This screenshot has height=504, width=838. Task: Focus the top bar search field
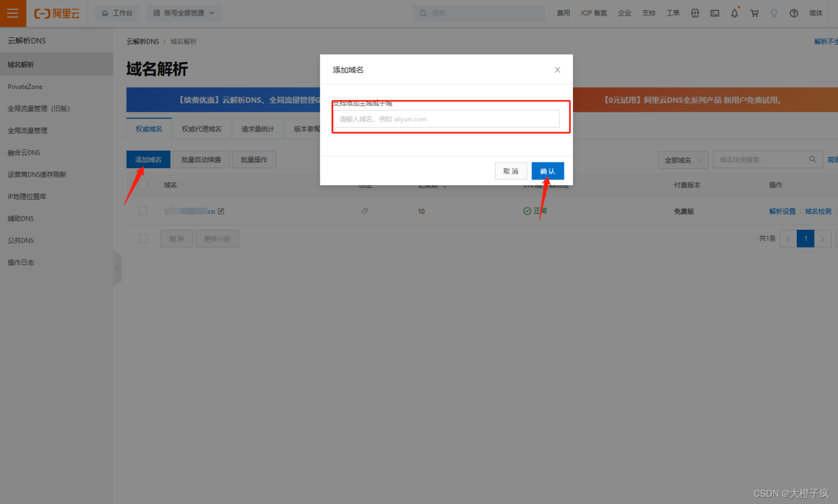pos(479,13)
